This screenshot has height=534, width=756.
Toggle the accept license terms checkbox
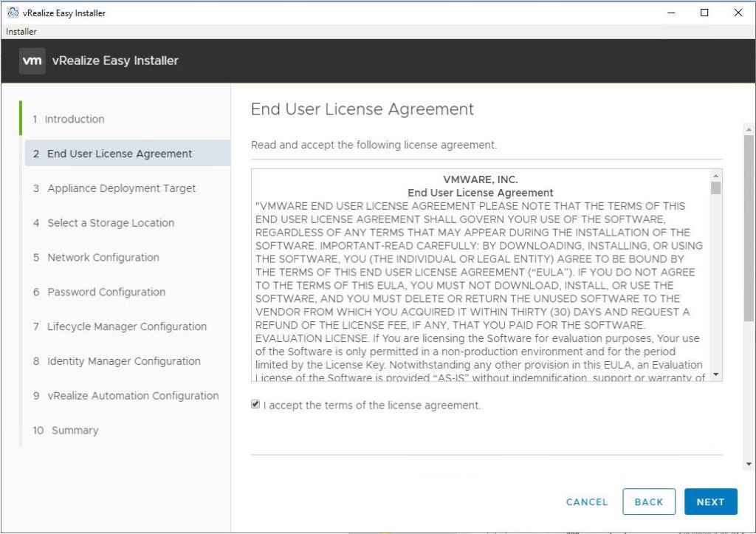tap(255, 405)
